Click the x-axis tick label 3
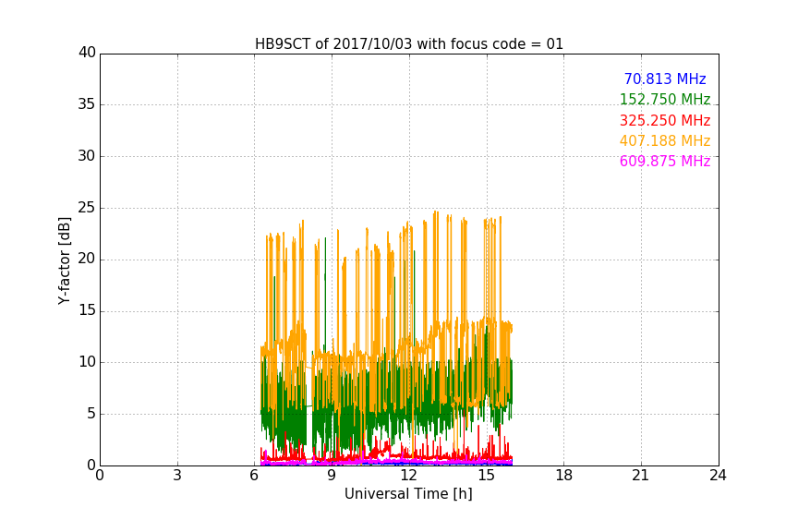This screenshot has width=798, height=532. 177,476
